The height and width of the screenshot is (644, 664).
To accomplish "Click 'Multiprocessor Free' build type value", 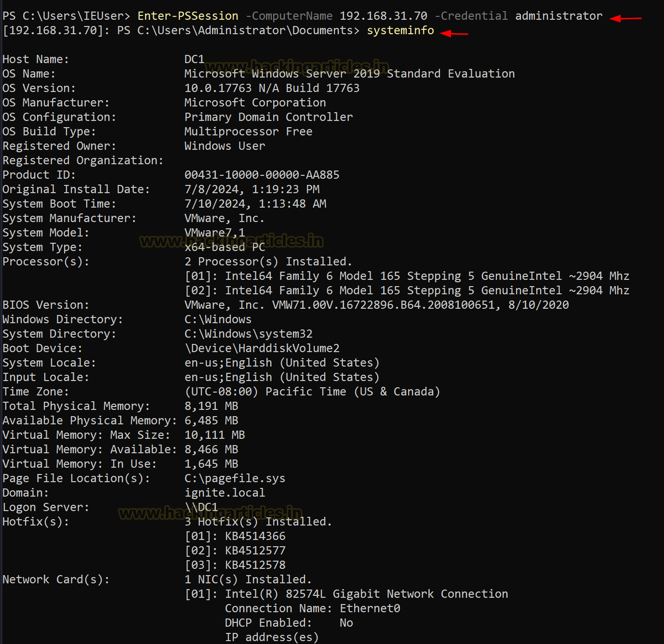I will tap(248, 131).
